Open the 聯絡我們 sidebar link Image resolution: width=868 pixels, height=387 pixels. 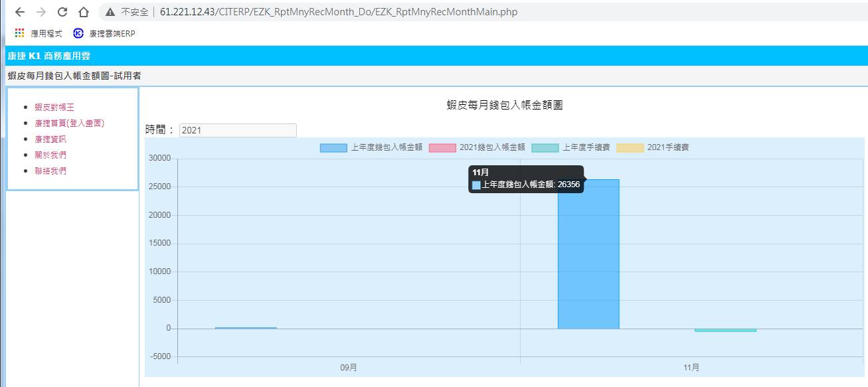click(x=50, y=171)
